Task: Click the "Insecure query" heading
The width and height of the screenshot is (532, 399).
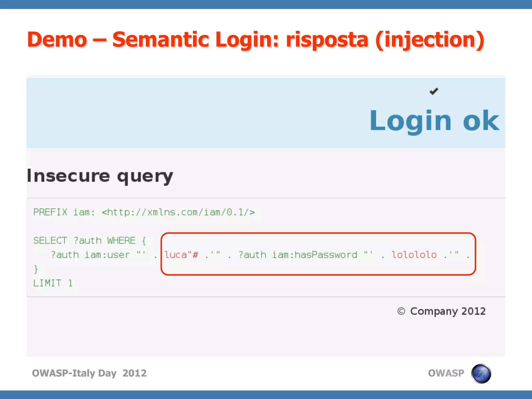Action: (100, 176)
